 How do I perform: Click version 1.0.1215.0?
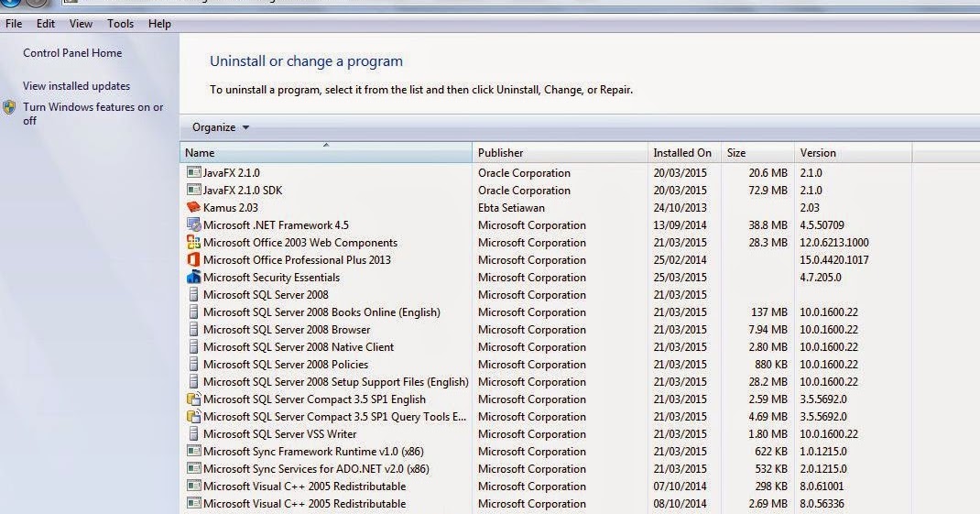coord(823,451)
